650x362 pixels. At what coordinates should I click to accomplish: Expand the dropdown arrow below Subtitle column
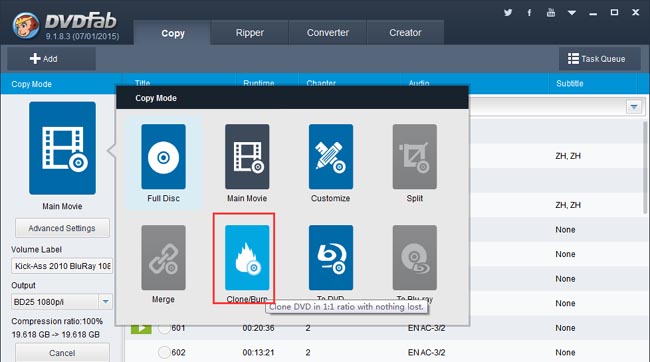[x=634, y=107]
